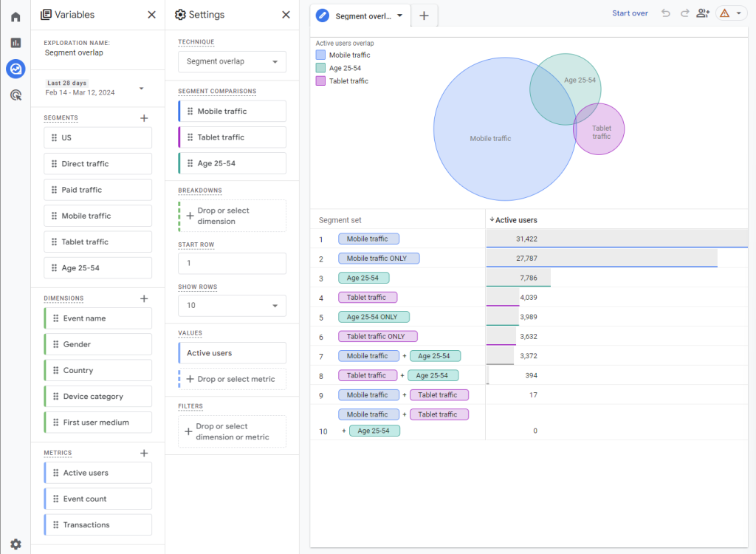Click the Mobile traffic segment comparison chip
The height and width of the screenshot is (554, 756).
pyautogui.click(x=232, y=112)
